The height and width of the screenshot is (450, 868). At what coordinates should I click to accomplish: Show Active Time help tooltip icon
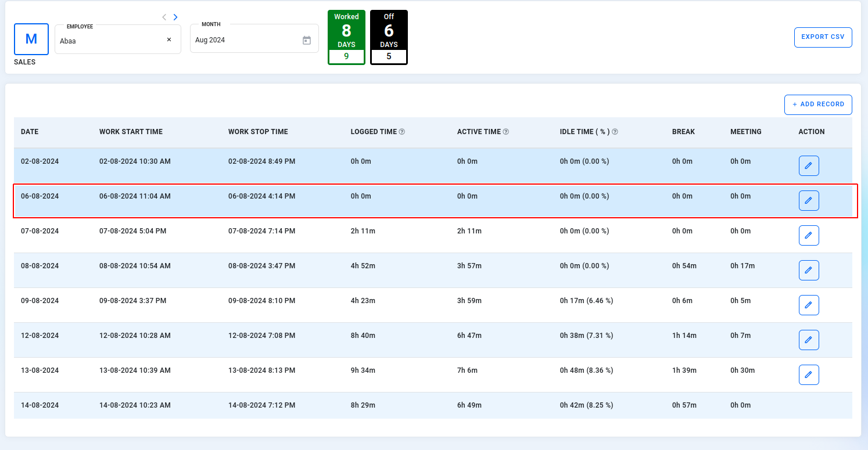(x=506, y=132)
